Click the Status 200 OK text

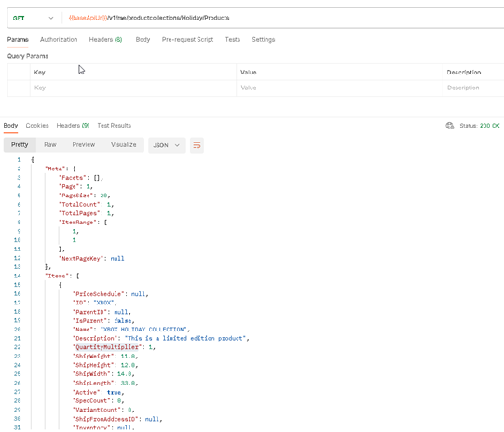[x=480, y=126]
